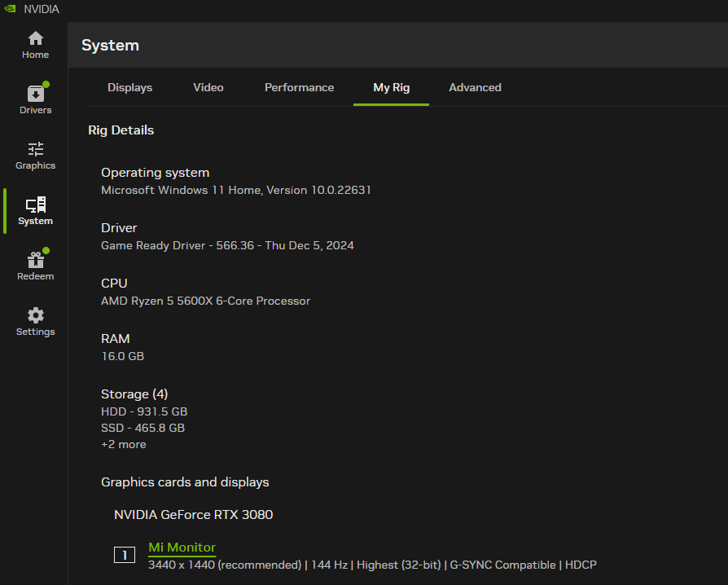Click the Rig Details heading
Viewport: 728px width, 585px height.
click(121, 130)
